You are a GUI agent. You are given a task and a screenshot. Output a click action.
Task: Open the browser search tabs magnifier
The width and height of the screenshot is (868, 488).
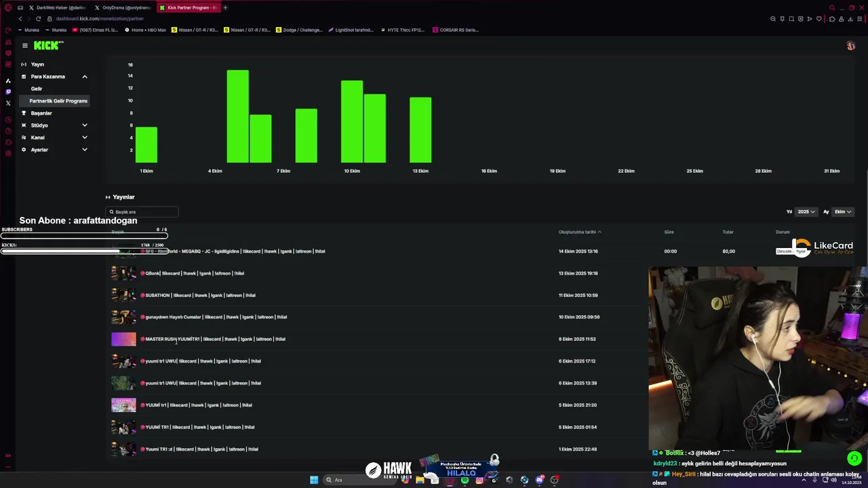pyautogui.click(x=832, y=7)
